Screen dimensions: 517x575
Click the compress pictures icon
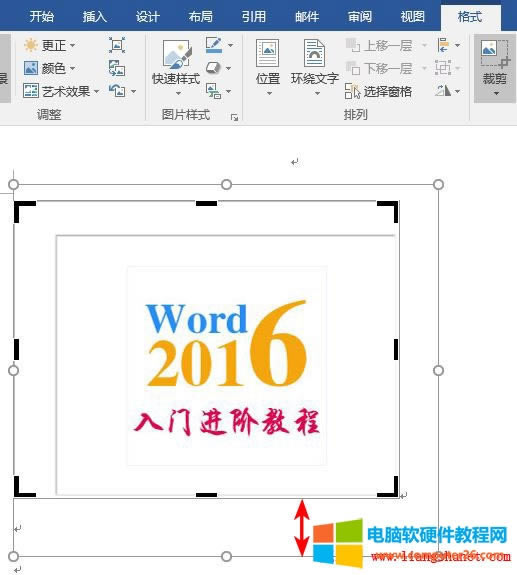tap(117, 45)
